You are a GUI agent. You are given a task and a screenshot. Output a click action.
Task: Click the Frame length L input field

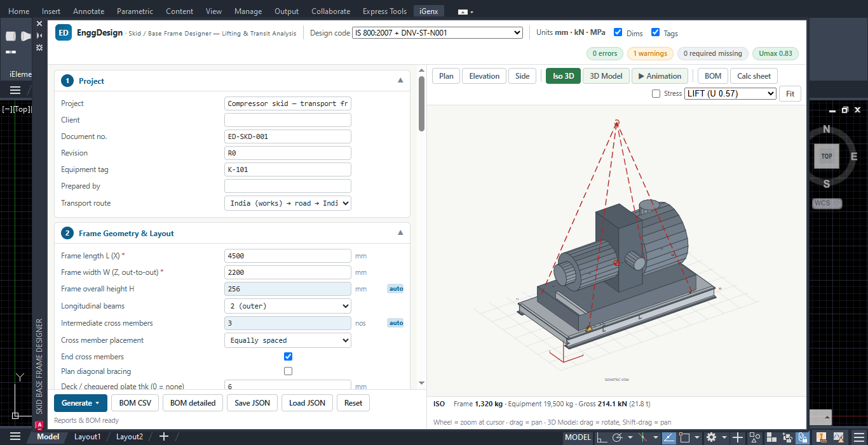[x=288, y=256]
